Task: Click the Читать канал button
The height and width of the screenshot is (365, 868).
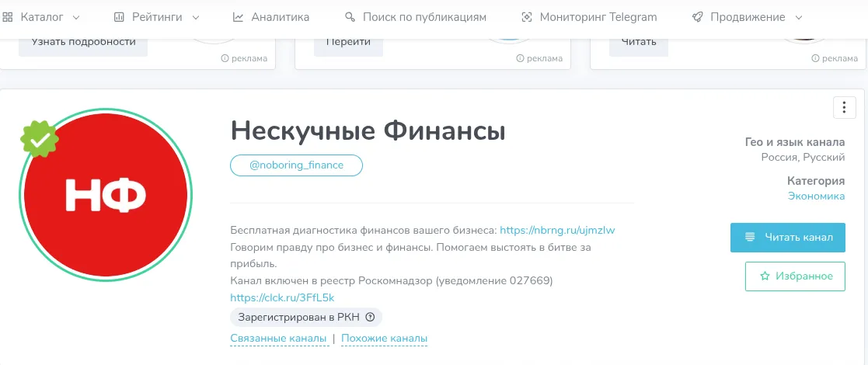Action: click(788, 238)
